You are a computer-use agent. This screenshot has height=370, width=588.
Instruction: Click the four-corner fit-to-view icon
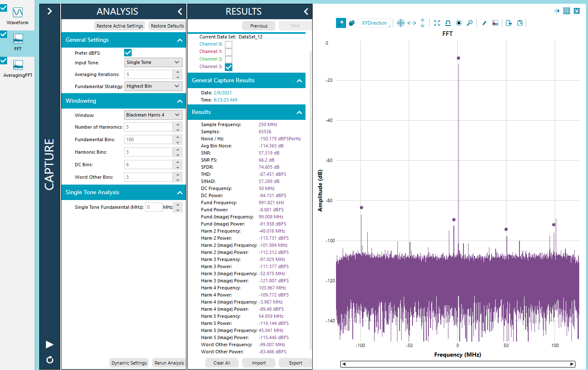(x=437, y=23)
